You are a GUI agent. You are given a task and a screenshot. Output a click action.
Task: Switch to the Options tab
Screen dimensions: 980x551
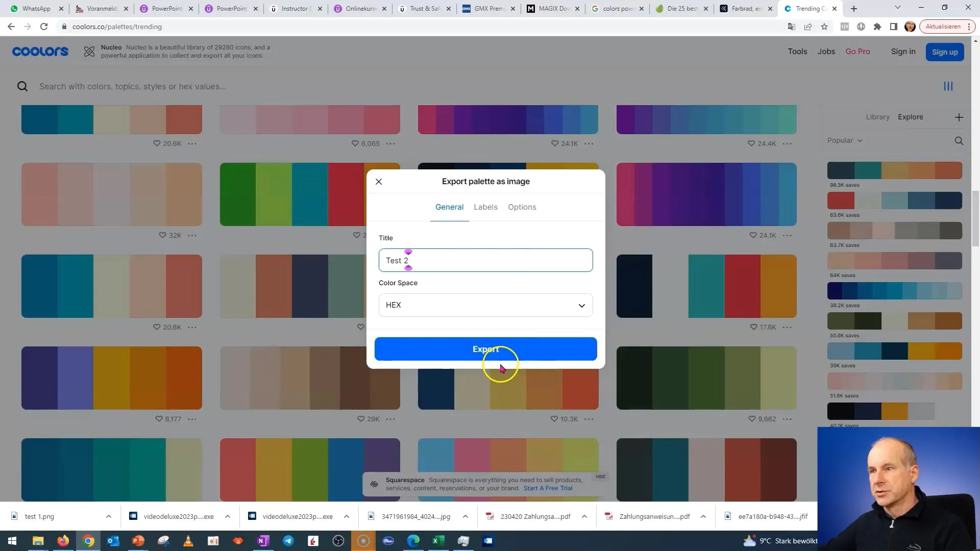pyautogui.click(x=522, y=207)
